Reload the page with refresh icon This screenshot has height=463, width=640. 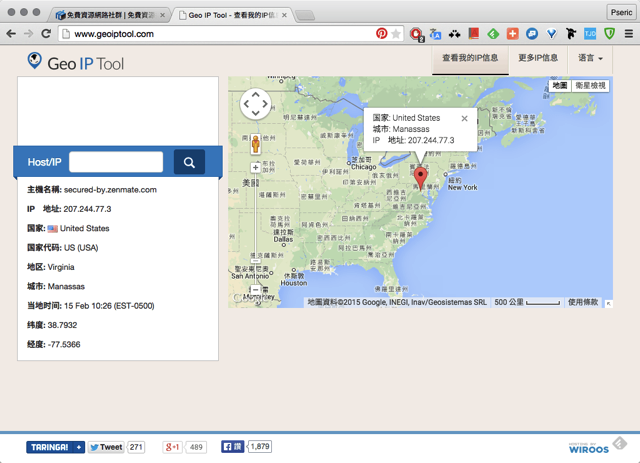tap(46, 34)
